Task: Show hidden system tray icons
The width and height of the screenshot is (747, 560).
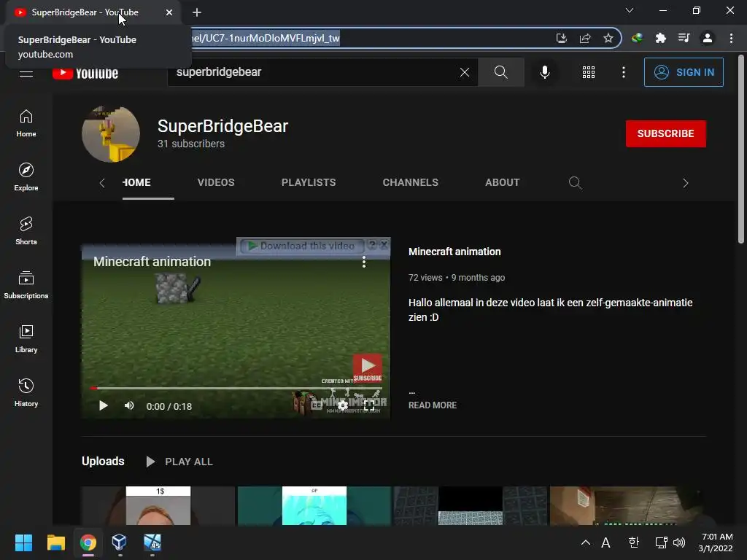Action: pos(586,542)
